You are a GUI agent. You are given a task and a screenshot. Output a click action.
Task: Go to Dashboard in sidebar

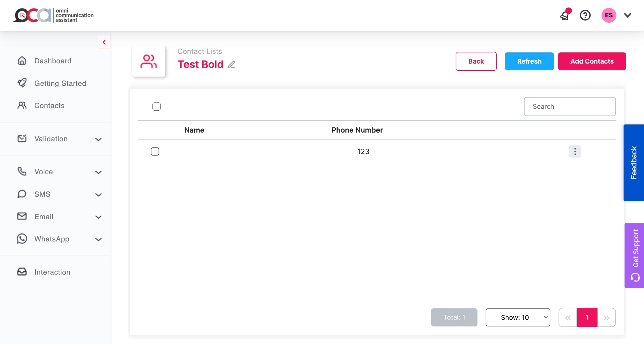(53, 61)
